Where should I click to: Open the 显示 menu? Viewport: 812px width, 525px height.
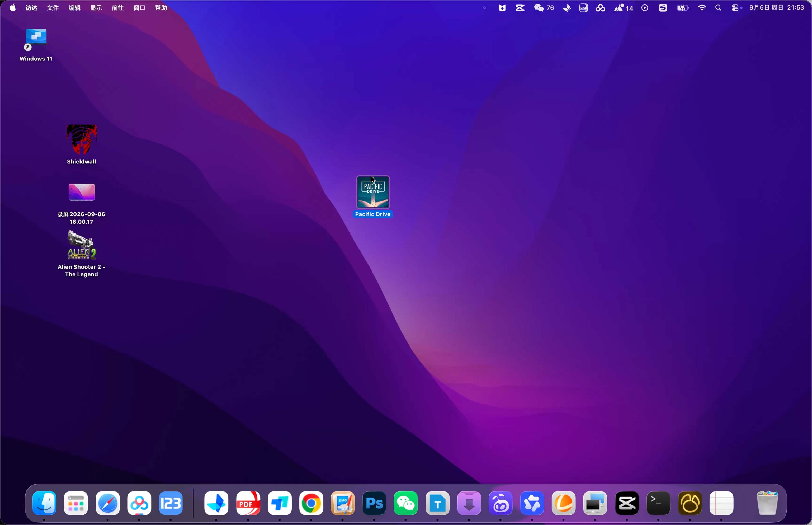coord(96,7)
